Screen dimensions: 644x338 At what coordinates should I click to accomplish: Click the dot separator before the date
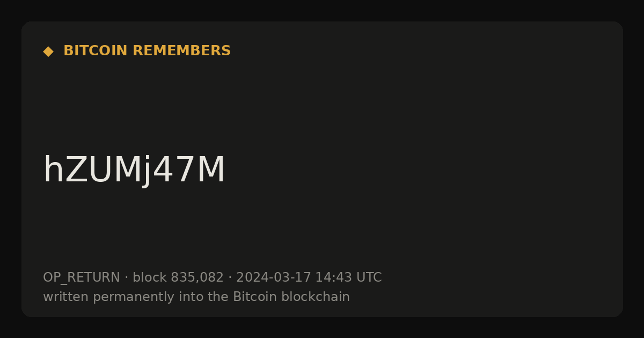click(x=230, y=278)
